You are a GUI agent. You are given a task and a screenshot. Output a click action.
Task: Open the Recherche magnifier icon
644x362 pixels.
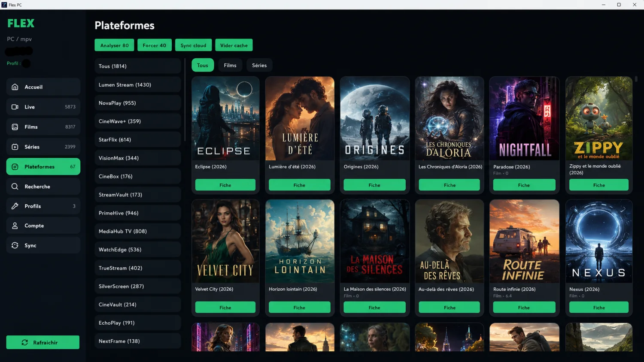15,187
